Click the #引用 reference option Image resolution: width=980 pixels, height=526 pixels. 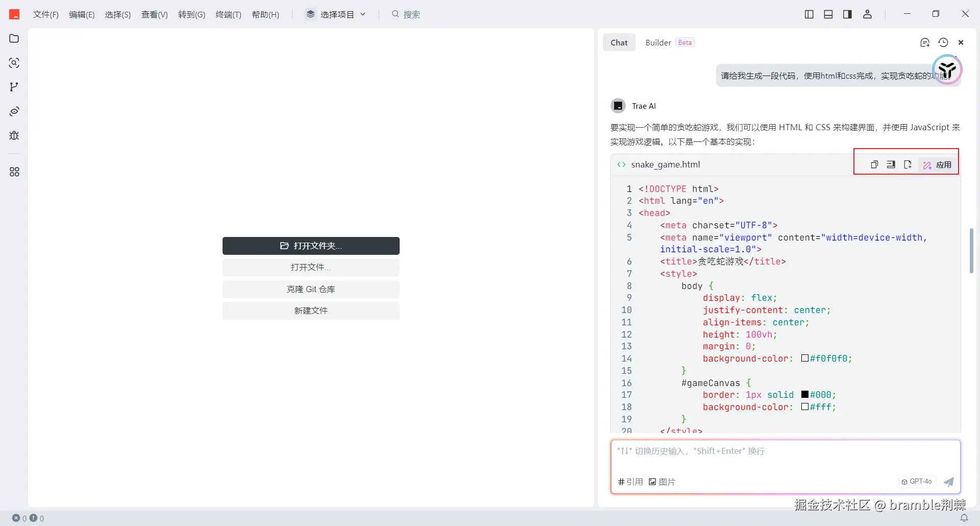(630, 482)
